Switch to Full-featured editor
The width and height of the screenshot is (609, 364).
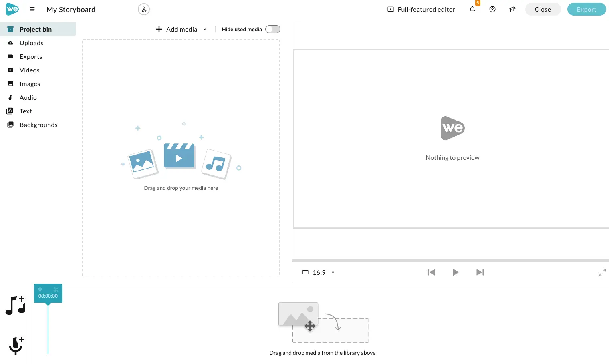421,9
